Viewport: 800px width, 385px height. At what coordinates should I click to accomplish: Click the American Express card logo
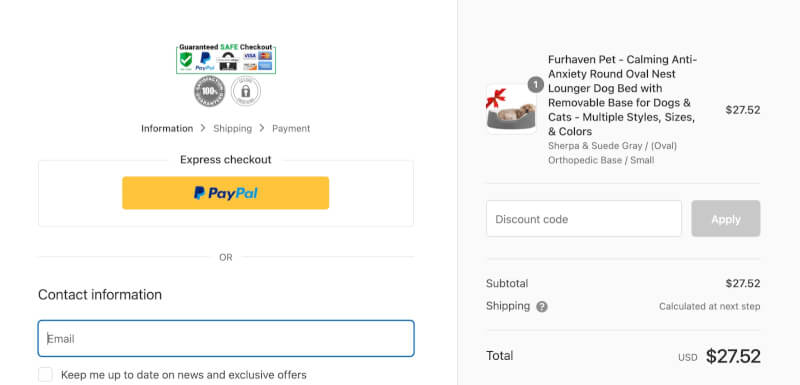(x=265, y=66)
